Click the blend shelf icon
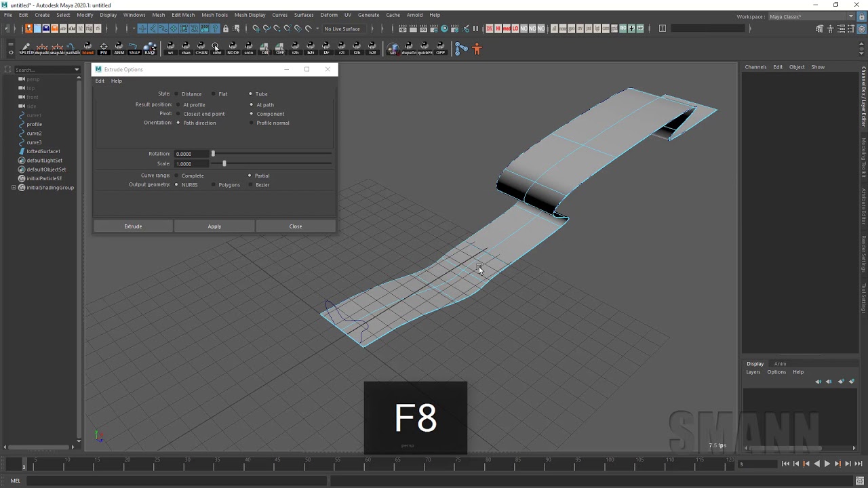This screenshot has height=488, width=868. pos(88,48)
